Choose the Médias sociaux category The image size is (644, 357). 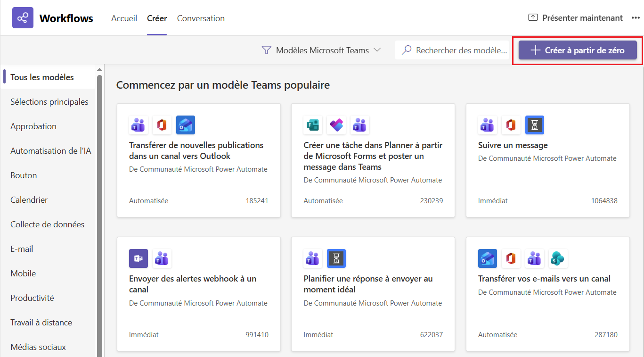38,347
